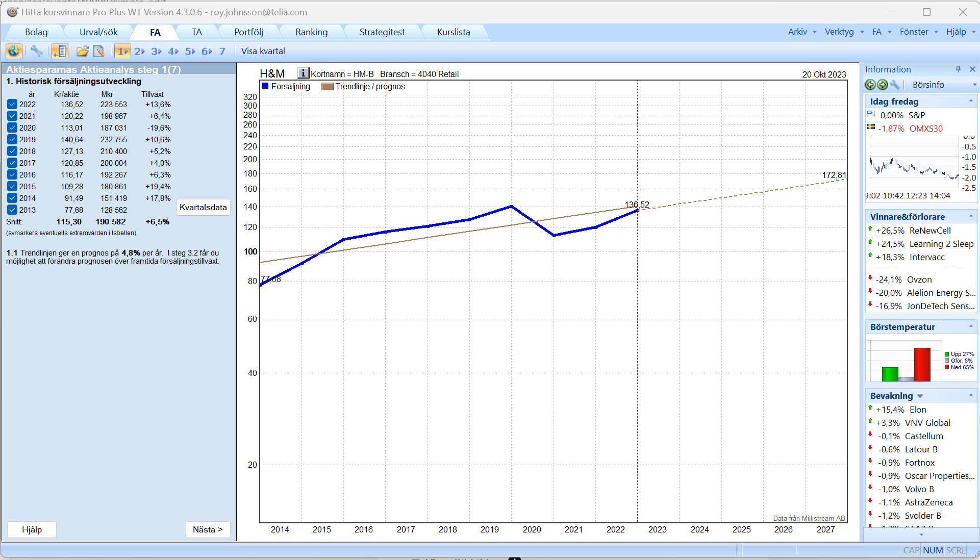Expand the Bevakning dropdown arrow
The image size is (980, 560).
pos(920,396)
